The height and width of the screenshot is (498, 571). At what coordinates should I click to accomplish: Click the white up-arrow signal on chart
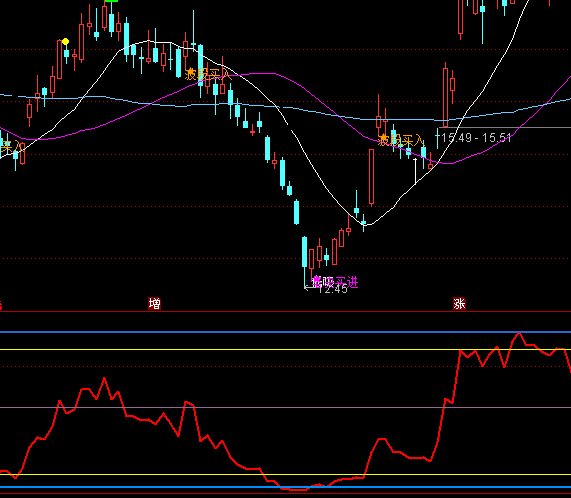click(x=415, y=170)
